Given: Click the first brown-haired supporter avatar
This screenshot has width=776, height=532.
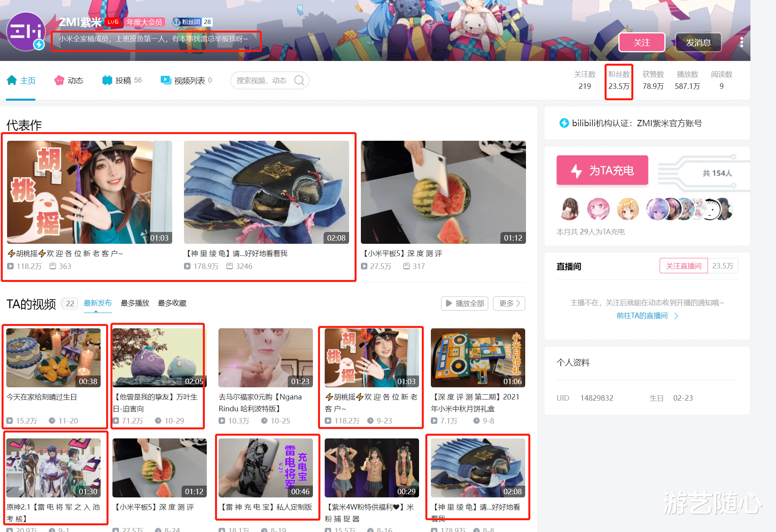Looking at the screenshot, I should (570, 209).
